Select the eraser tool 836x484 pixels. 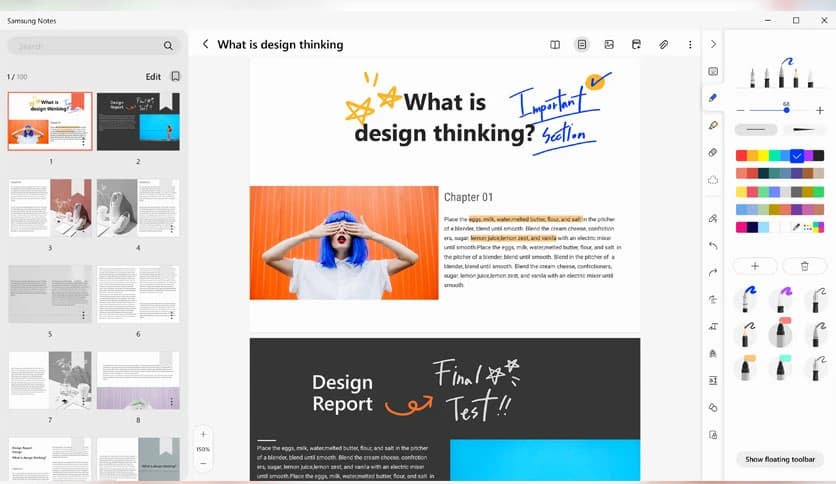(713, 152)
